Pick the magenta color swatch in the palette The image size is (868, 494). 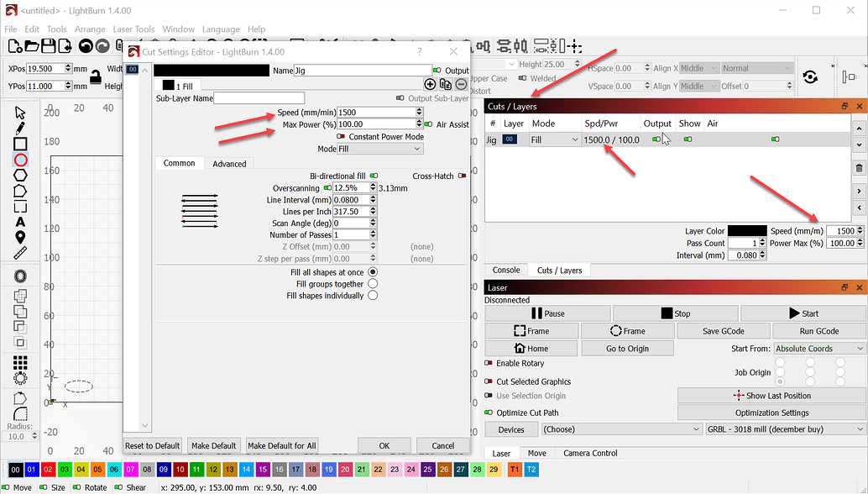point(129,470)
